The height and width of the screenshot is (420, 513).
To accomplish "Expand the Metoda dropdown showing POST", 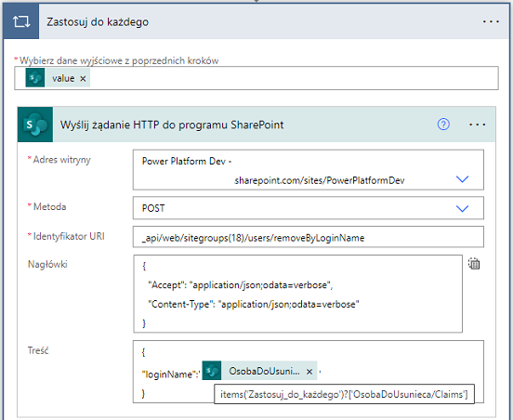I will pos(462,208).
